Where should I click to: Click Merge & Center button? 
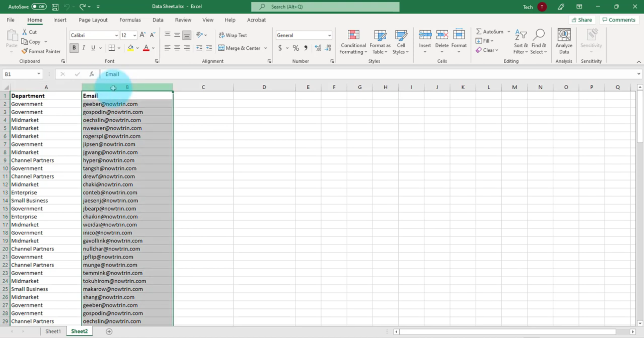coord(239,48)
